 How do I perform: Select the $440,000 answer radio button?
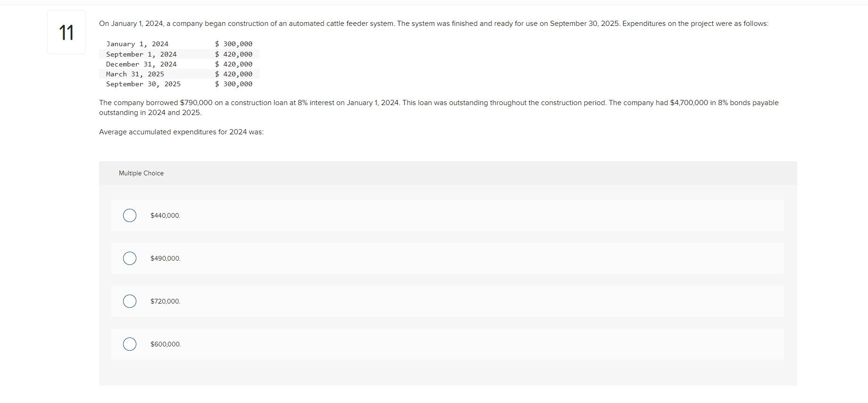coord(129,215)
